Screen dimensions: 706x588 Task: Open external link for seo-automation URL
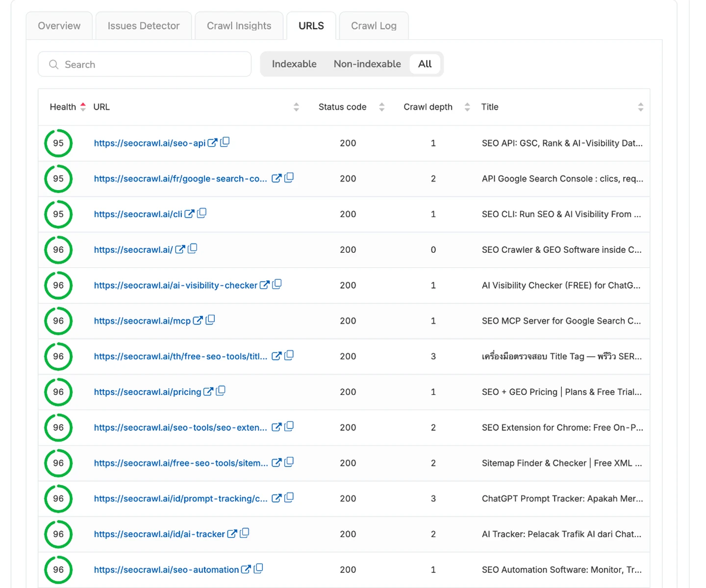pos(246,569)
